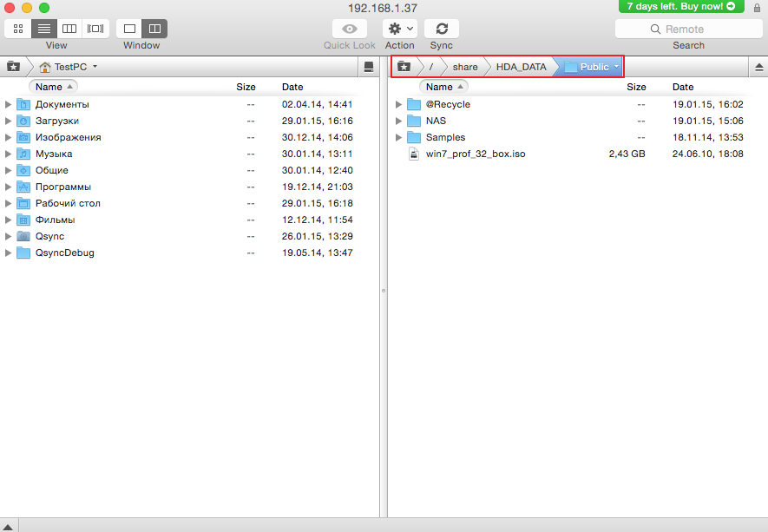Click the Sync button
Viewport: 768px width, 532px height.
[x=442, y=29]
